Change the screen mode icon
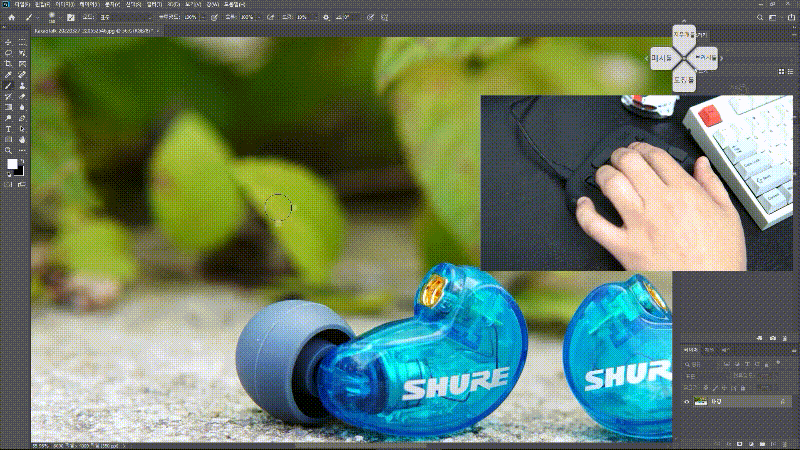This screenshot has height=450, width=800. tap(21, 184)
